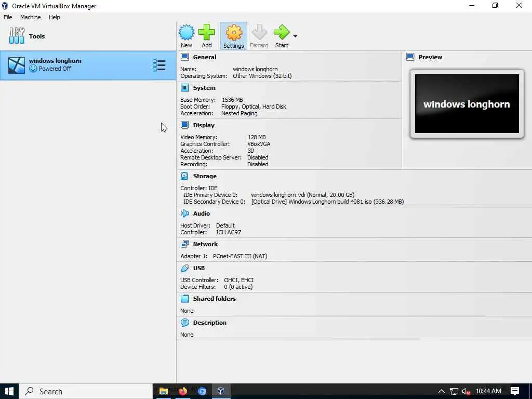The width and height of the screenshot is (532, 399).
Task: Select the windows longhorn VM entry
Action: coord(88,65)
